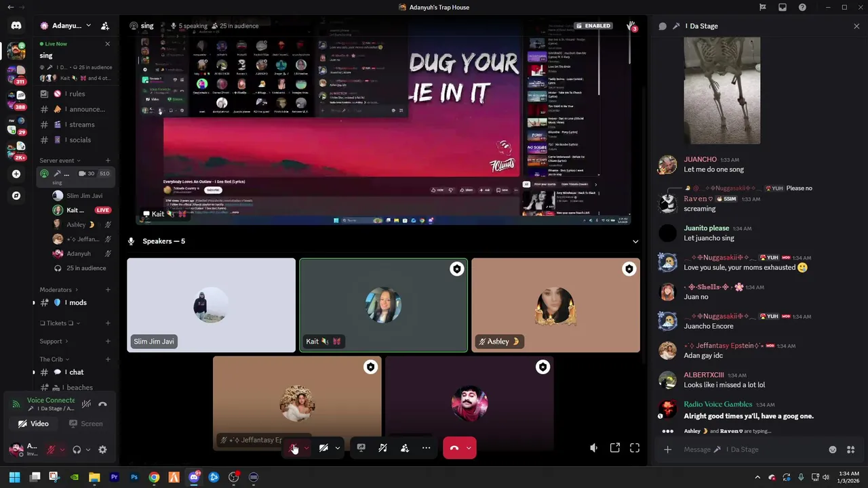Open Discord direct messages home icon

coord(16,26)
